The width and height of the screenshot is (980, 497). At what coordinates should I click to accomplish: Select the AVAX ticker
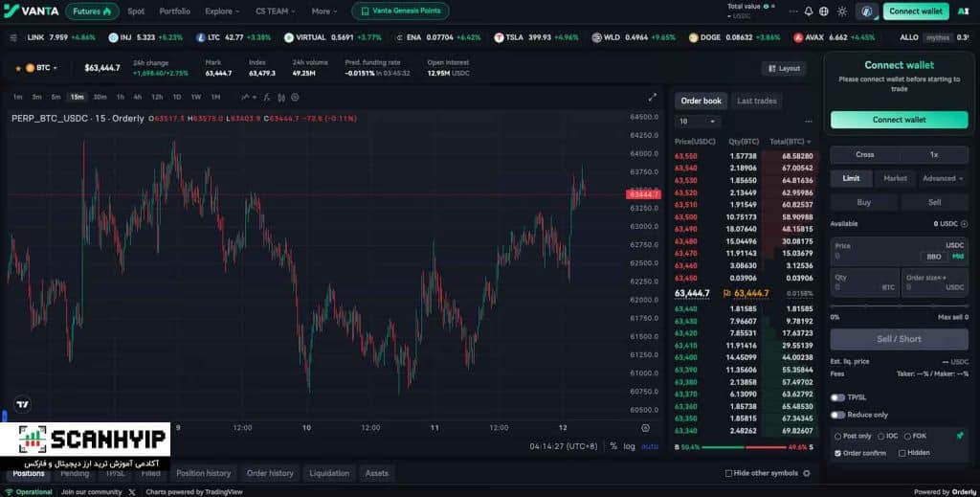(835, 37)
